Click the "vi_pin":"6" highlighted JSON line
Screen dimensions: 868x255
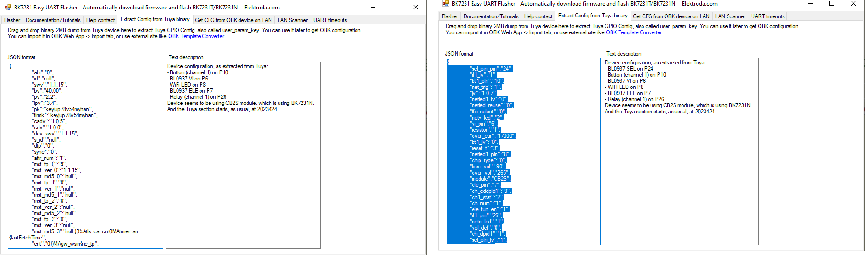tap(485, 124)
